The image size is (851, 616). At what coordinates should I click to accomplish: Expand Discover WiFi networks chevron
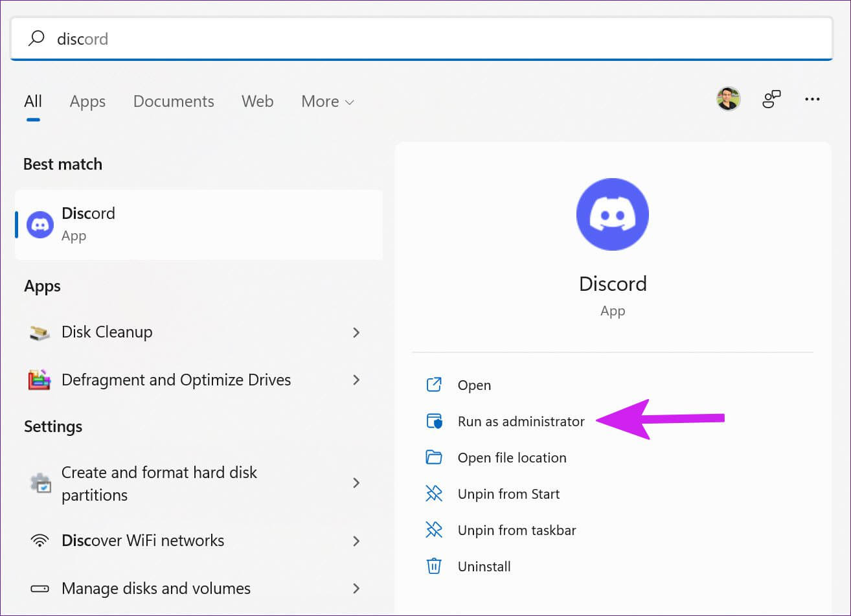pyautogui.click(x=356, y=541)
